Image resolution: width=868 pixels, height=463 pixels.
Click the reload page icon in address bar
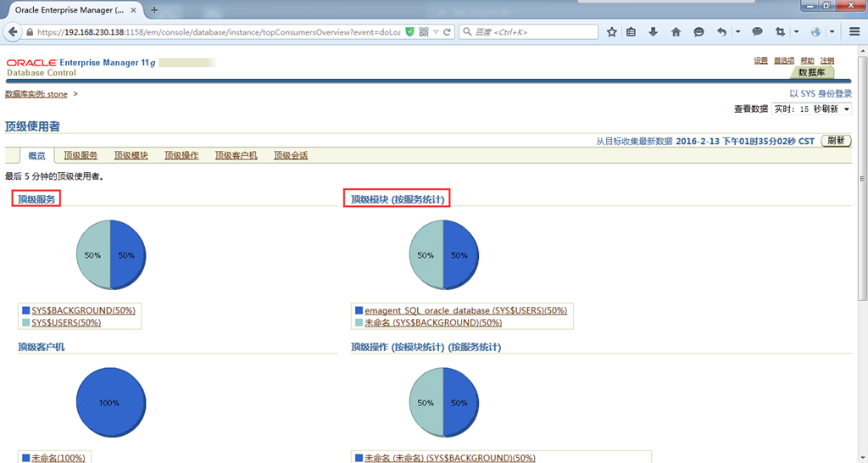point(448,32)
